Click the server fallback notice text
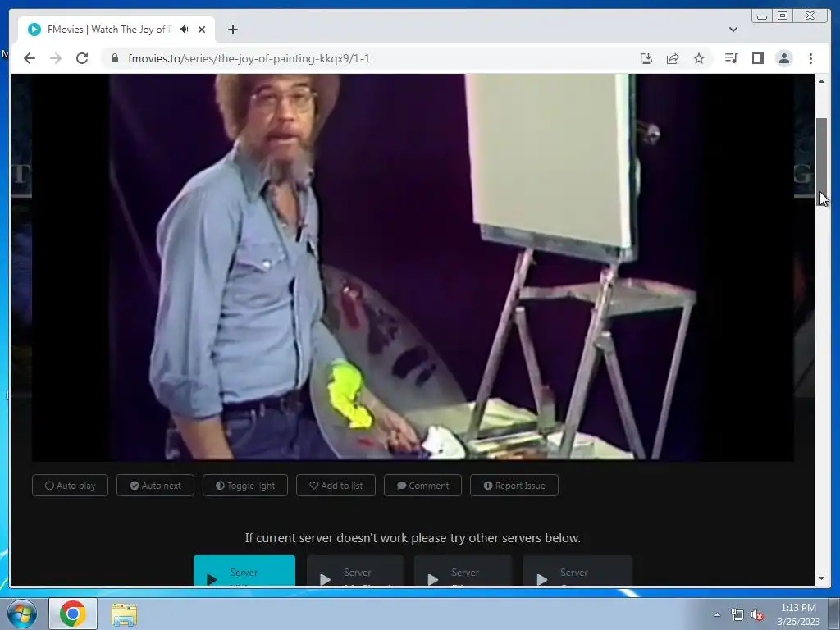 click(x=413, y=538)
